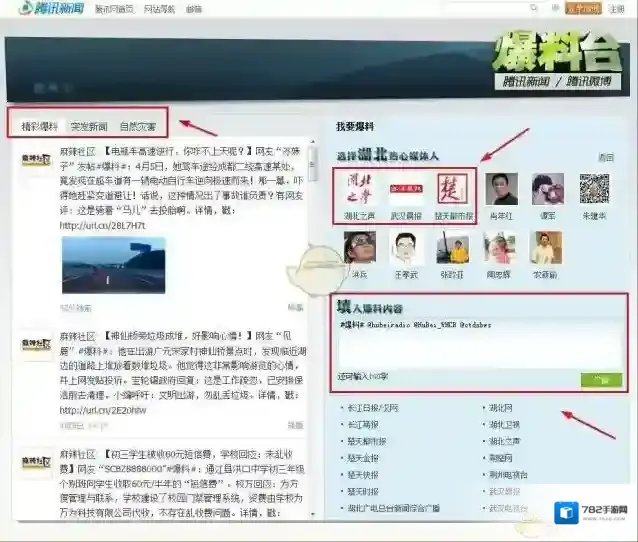Open 长江商报 media link
Image resolution: width=638 pixels, height=542 pixels.
click(x=363, y=424)
